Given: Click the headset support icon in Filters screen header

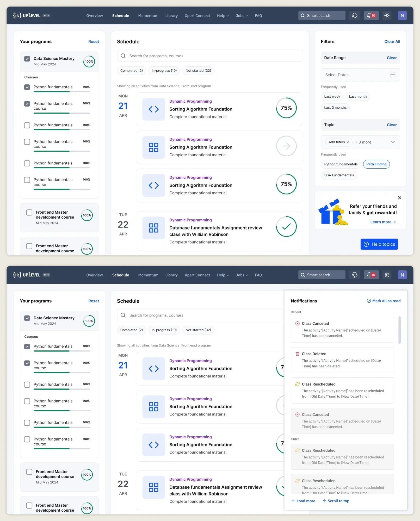Looking at the screenshot, I should 355,16.
